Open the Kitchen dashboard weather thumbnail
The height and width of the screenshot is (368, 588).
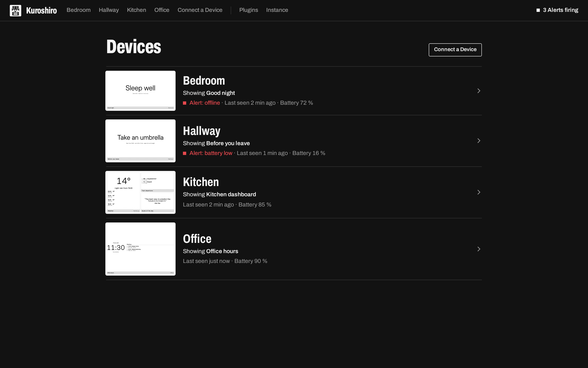coord(140,192)
